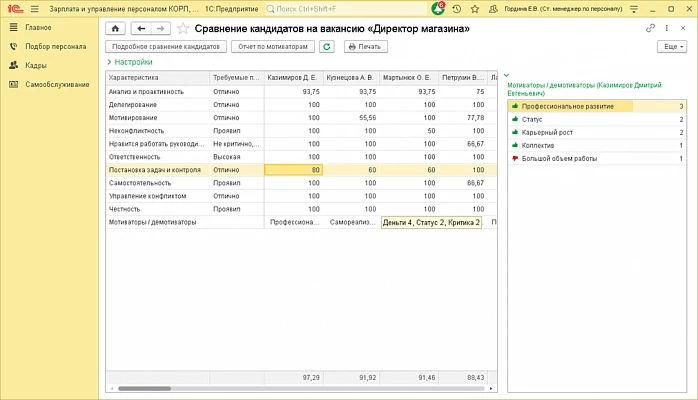Collapse the motivators side panel chevron
This screenshot has height=400, width=698.
pyautogui.click(x=506, y=75)
